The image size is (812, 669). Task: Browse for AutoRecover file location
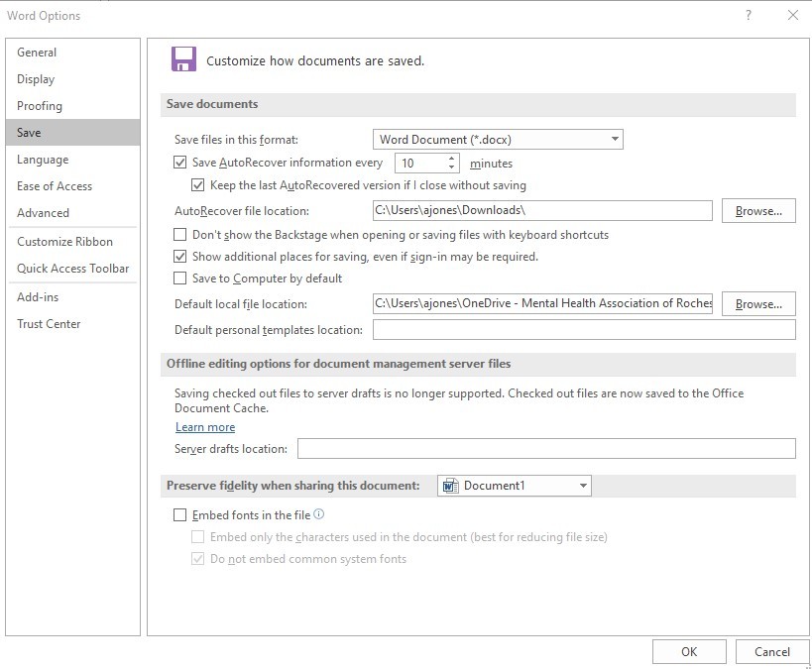click(x=757, y=210)
